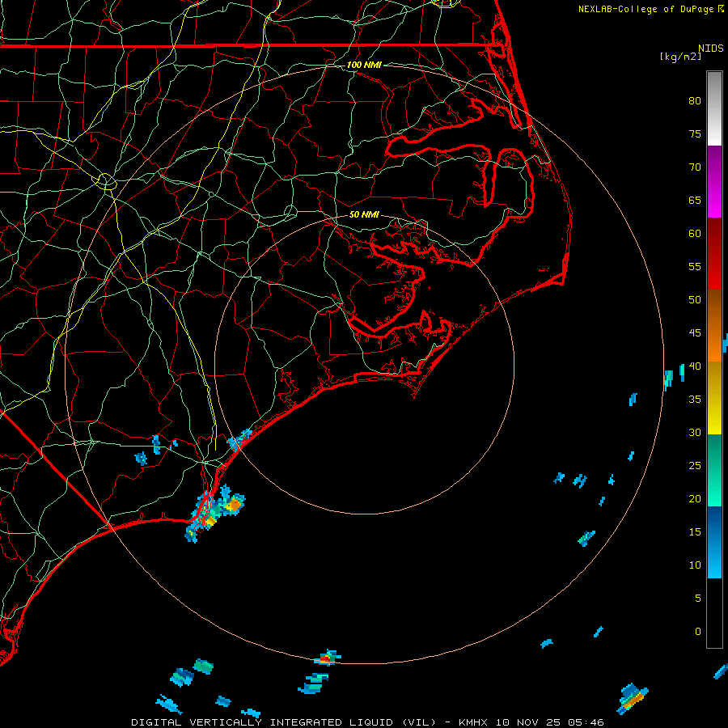The height and width of the screenshot is (728, 728).
Task: Select the 100 NMI range ring label
Action: point(364,65)
